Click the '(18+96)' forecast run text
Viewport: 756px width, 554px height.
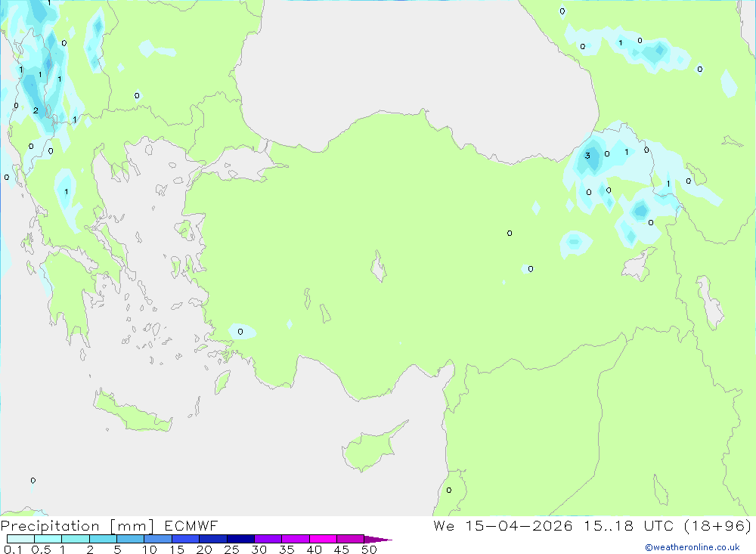[x=718, y=526]
